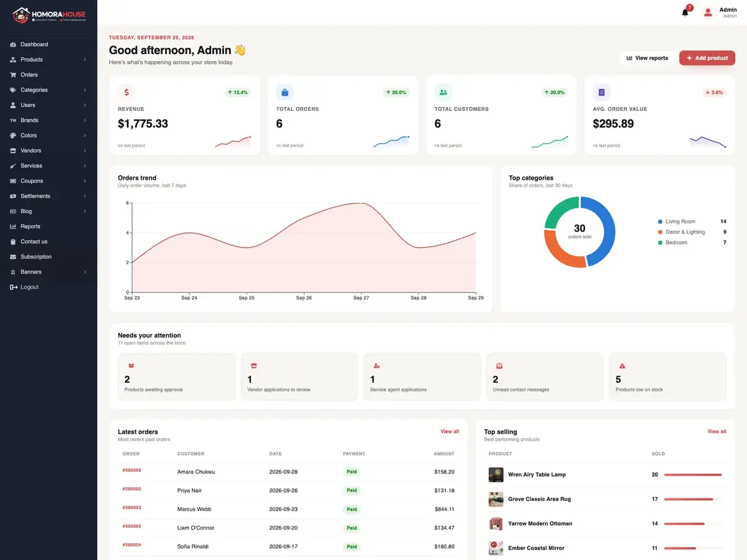Select Logout in the sidebar
The image size is (747, 560).
[49, 287]
